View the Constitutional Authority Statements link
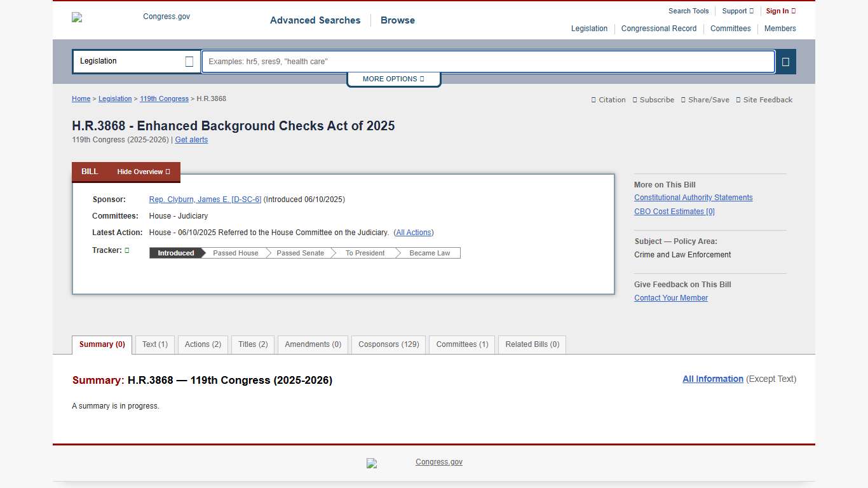 [x=693, y=198]
